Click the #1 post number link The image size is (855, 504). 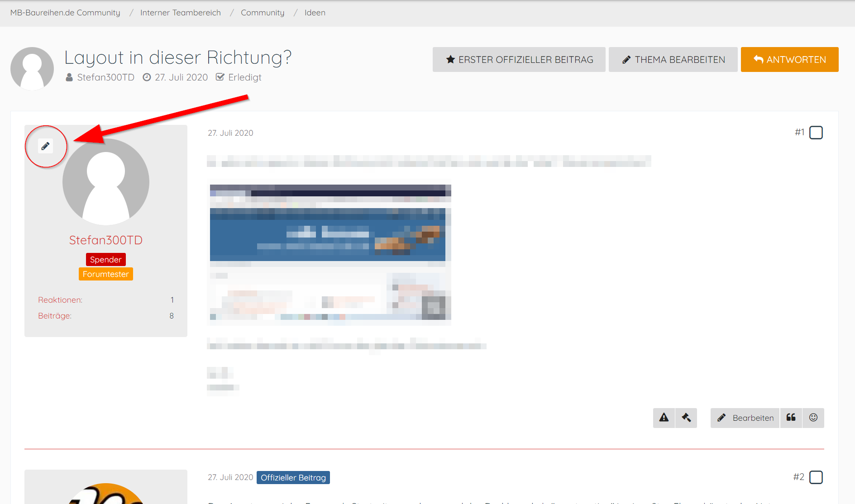coord(799,132)
